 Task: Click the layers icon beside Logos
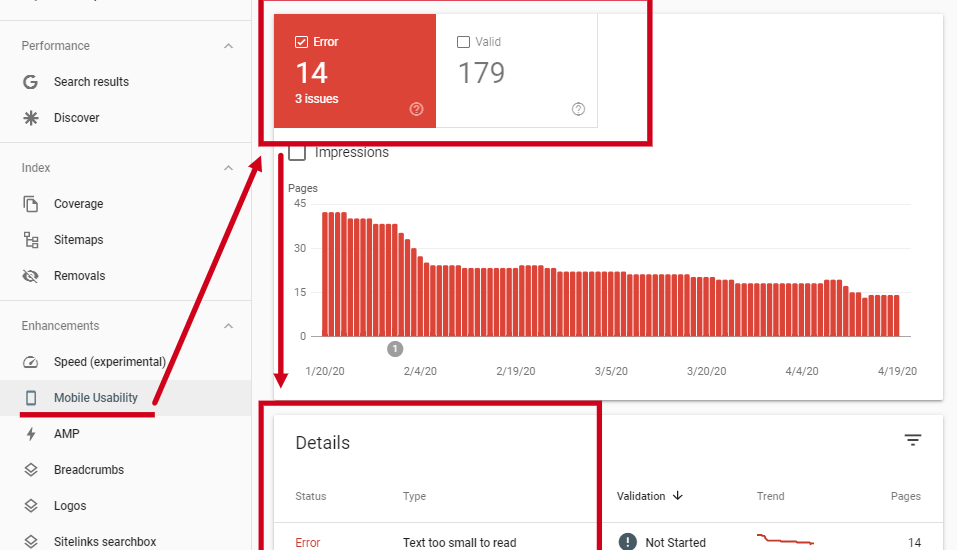(x=31, y=505)
